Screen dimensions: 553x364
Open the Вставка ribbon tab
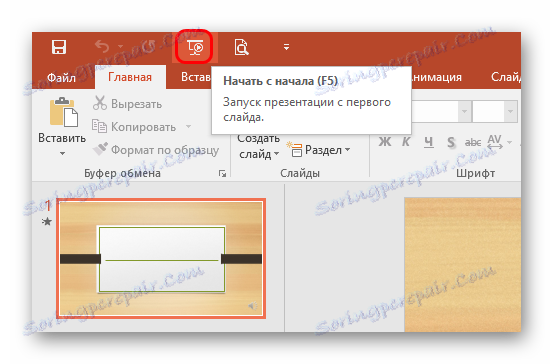pyautogui.click(x=195, y=77)
